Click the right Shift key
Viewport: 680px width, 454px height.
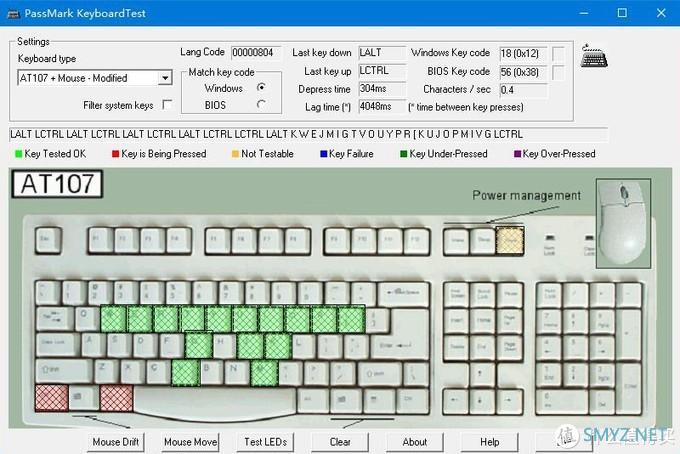point(378,373)
